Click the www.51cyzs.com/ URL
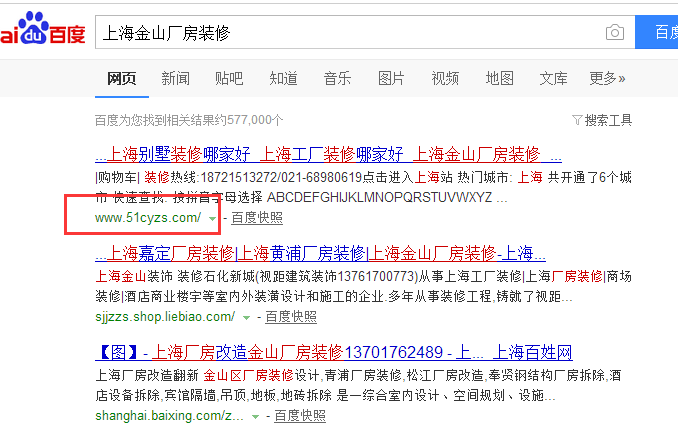The width and height of the screenshot is (678, 439). point(148,218)
